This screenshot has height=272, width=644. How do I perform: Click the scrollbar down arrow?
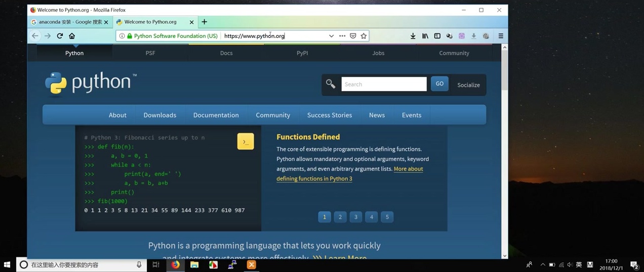click(x=504, y=256)
